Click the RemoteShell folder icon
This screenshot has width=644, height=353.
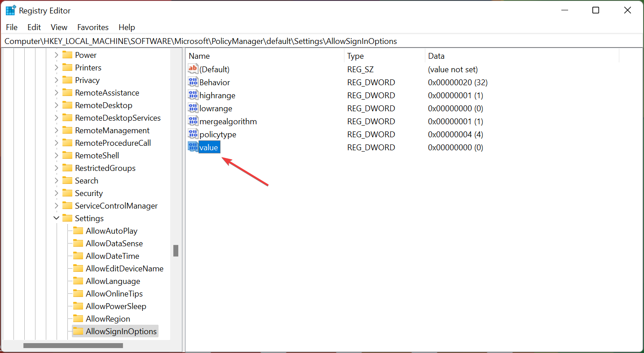coord(67,155)
